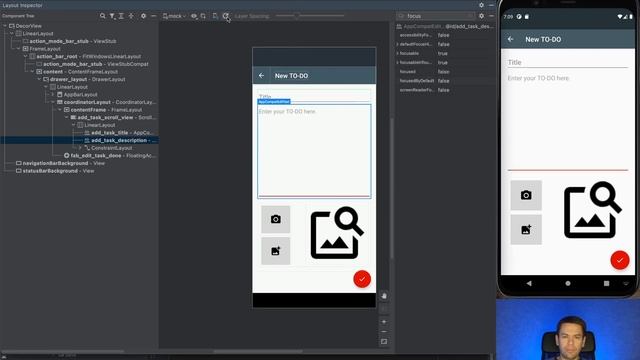
Task: Select statusBarBackground - View row
Action: [x=55, y=171]
